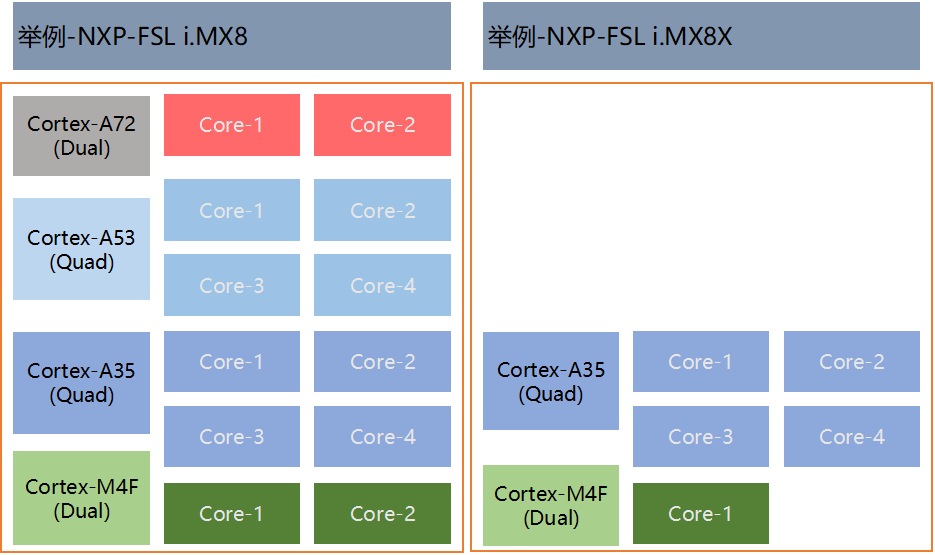Image resolution: width=935 pixels, height=555 pixels.
Task: Click i.MX8 green Cortex-M4F Core-1 box
Action: pos(232,513)
